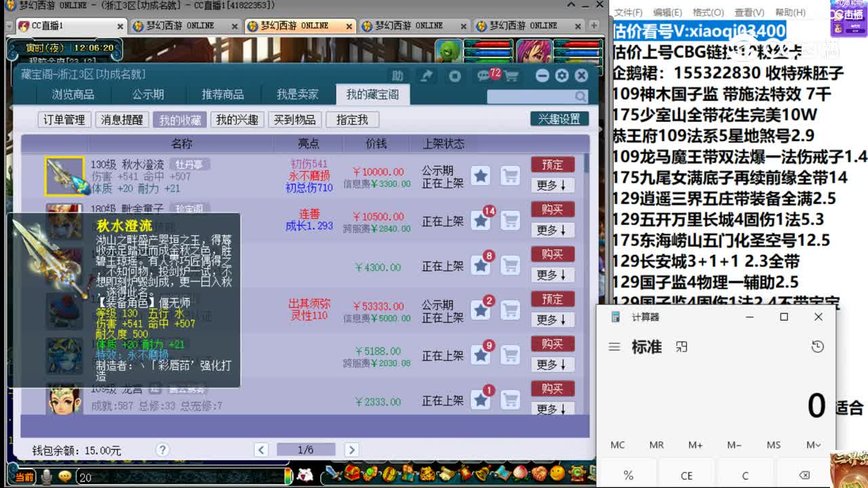868x488 pixels.
Task: Open Calculator M memory dropdown
Action: 813,445
